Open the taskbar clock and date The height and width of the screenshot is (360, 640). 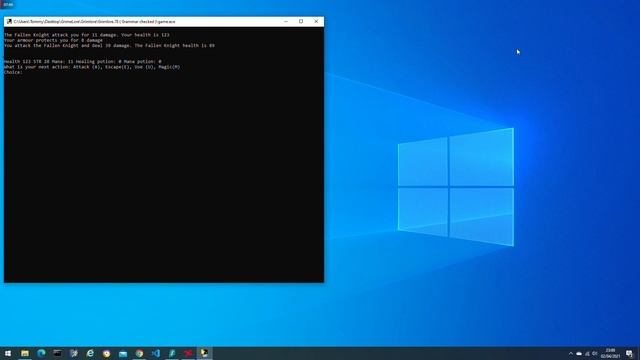[610, 353]
